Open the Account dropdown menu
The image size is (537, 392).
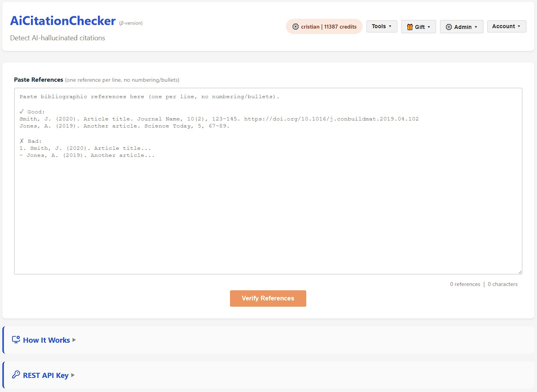[x=506, y=26]
